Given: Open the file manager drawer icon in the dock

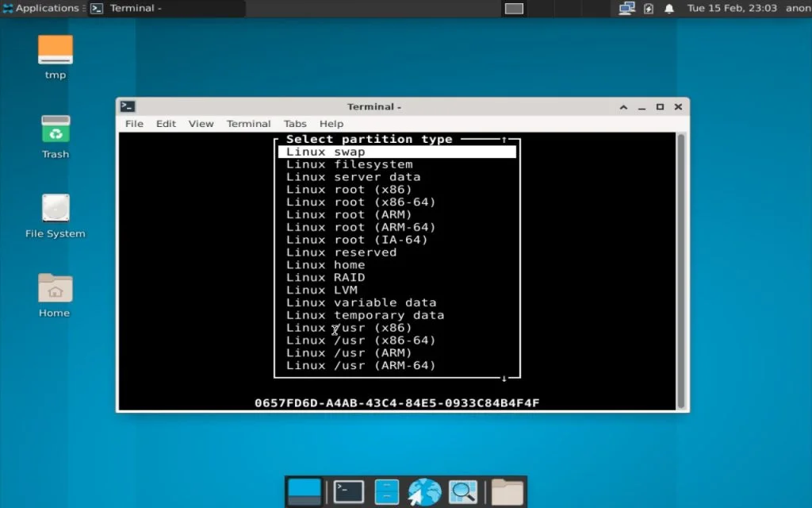Looking at the screenshot, I should click(386, 491).
